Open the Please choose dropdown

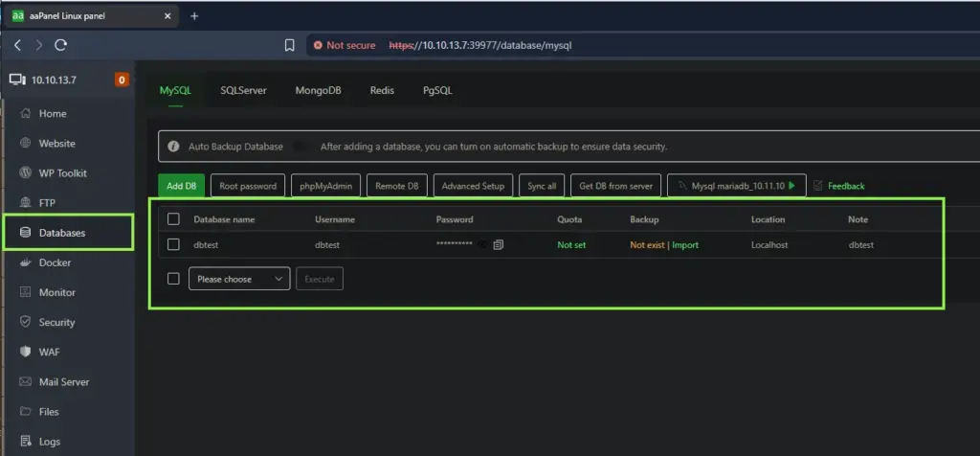tap(239, 279)
